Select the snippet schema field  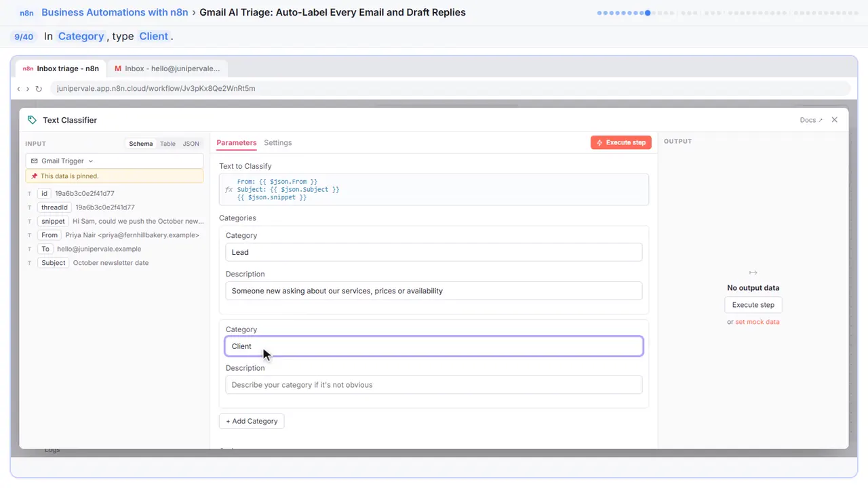pos(53,222)
